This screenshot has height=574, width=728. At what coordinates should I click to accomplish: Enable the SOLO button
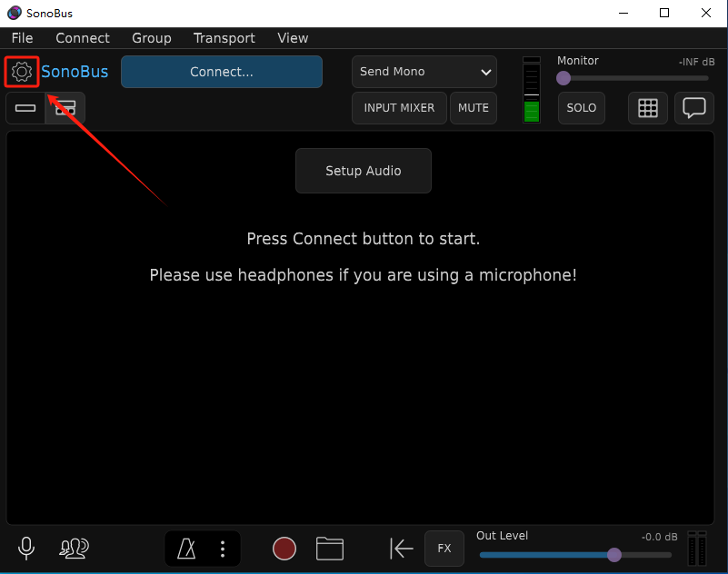click(581, 107)
